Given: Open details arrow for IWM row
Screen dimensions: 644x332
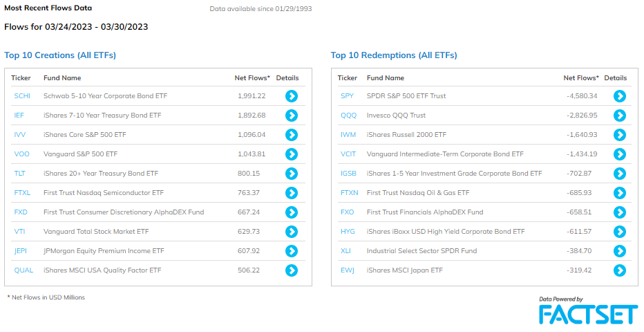Looking at the screenshot, I should [x=620, y=135].
